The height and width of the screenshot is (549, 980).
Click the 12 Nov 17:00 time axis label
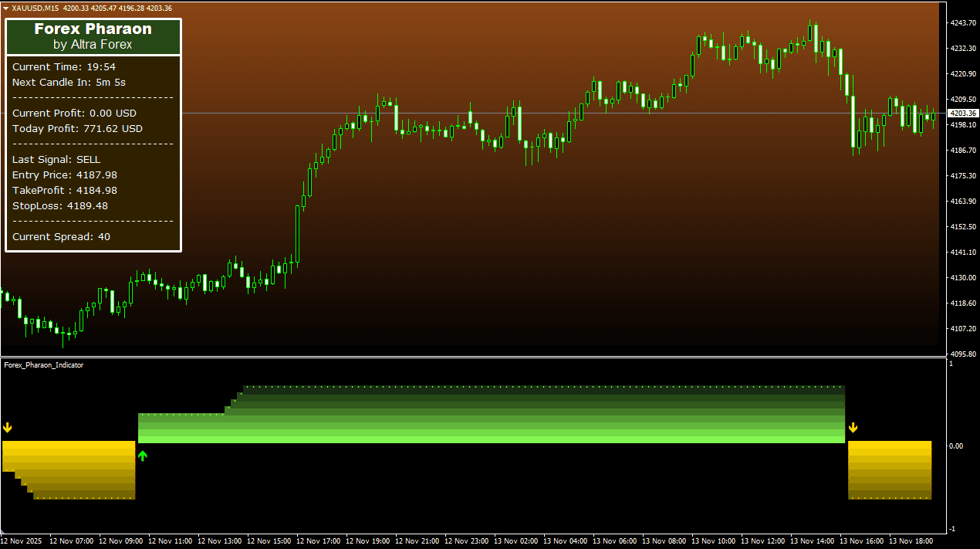click(x=320, y=541)
